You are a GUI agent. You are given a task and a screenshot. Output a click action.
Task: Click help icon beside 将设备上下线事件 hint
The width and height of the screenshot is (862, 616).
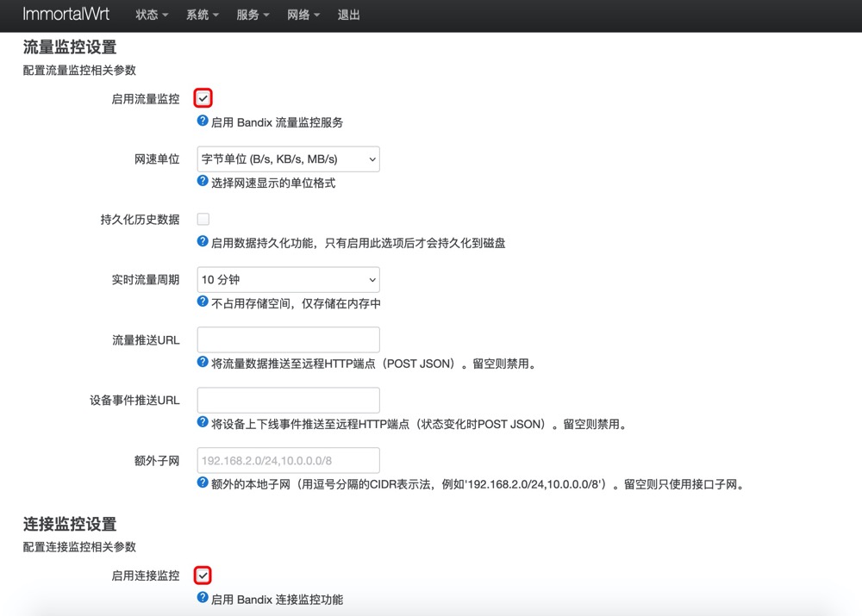(203, 423)
